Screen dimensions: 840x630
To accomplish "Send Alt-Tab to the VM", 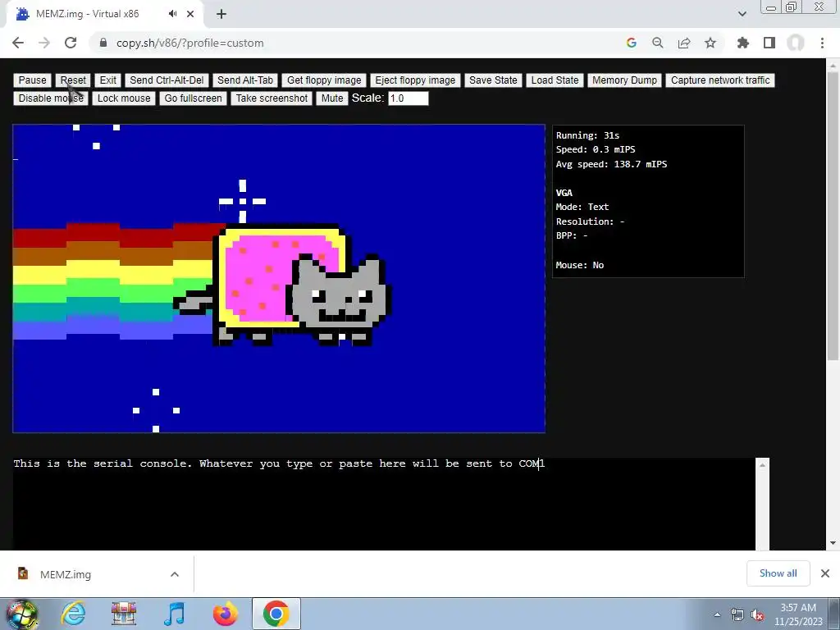I will coord(244,80).
